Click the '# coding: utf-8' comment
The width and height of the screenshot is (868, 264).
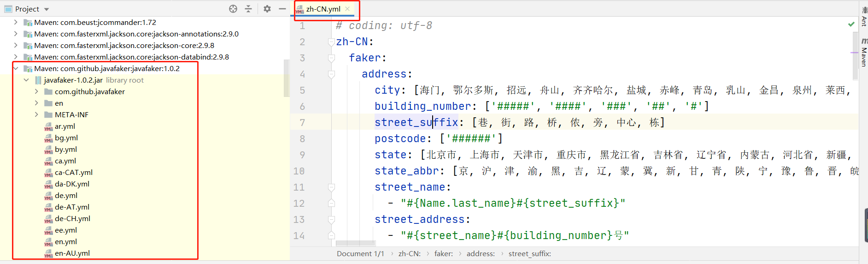tap(384, 25)
